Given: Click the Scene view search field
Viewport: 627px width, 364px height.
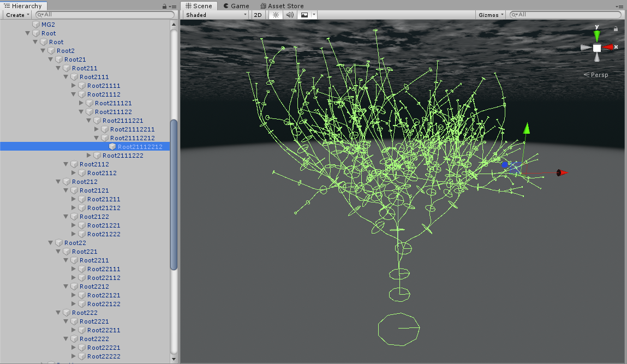Looking at the screenshot, I should point(565,15).
